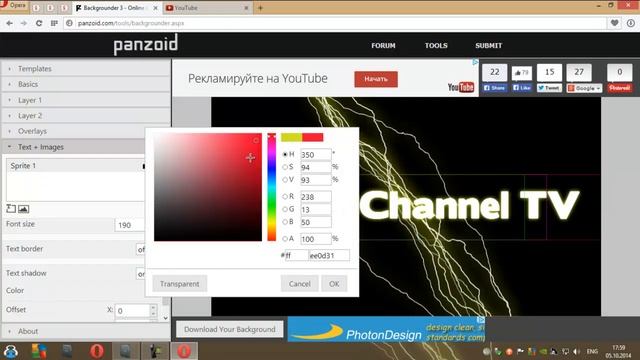Click the H value field 350
The width and height of the screenshot is (640, 360).
[316, 155]
